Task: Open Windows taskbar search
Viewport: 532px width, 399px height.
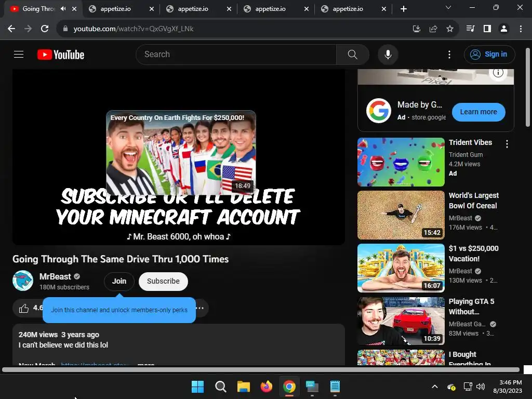Action: click(220, 387)
